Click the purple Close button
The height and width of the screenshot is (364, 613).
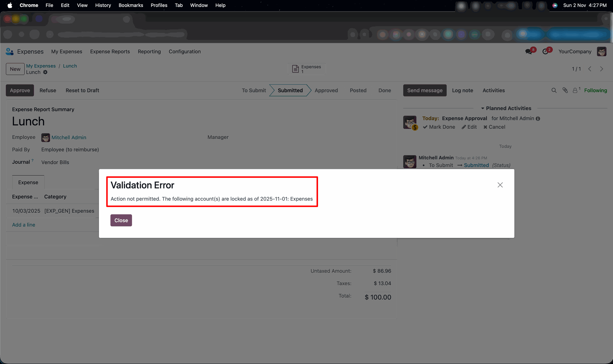pyautogui.click(x=121, y=220)
